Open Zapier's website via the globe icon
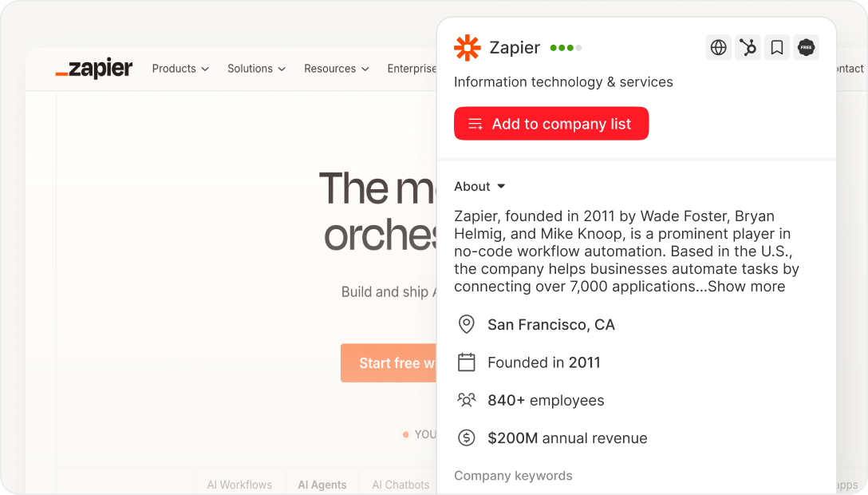868x495 pixels. click(x=717, y=47)
